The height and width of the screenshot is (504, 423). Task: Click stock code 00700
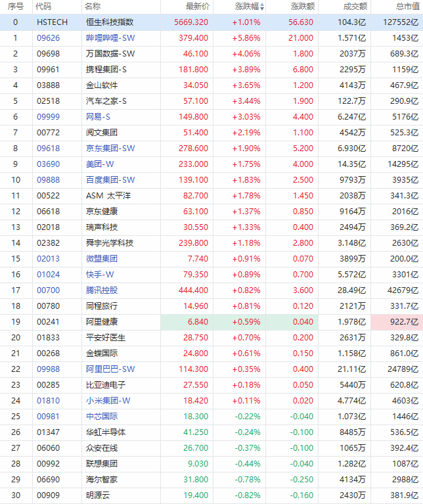coord(48,290)
